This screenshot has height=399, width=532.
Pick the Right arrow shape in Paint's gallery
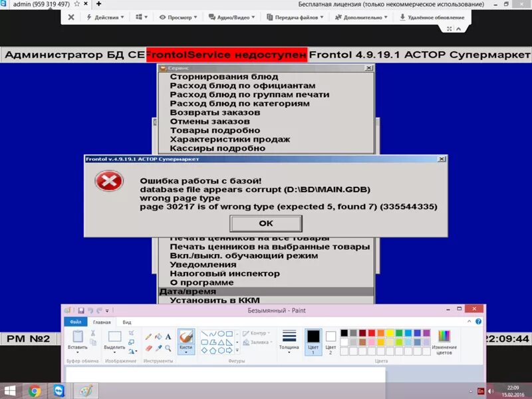pos(229,350)
